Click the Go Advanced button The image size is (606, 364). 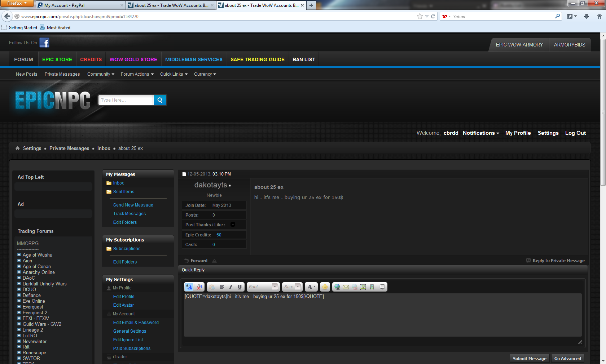tap(567, 359)
